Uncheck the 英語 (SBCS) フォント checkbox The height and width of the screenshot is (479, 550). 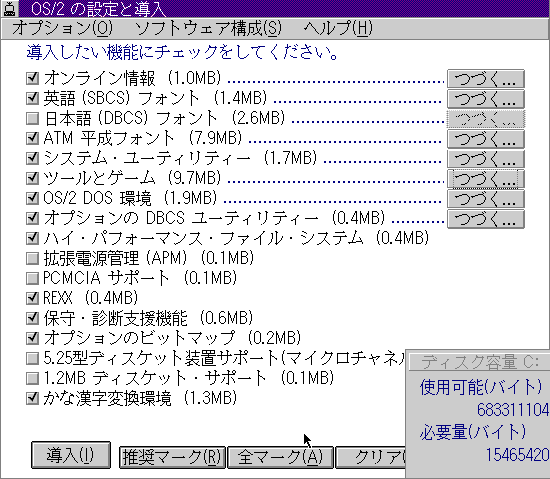[32, 98]
